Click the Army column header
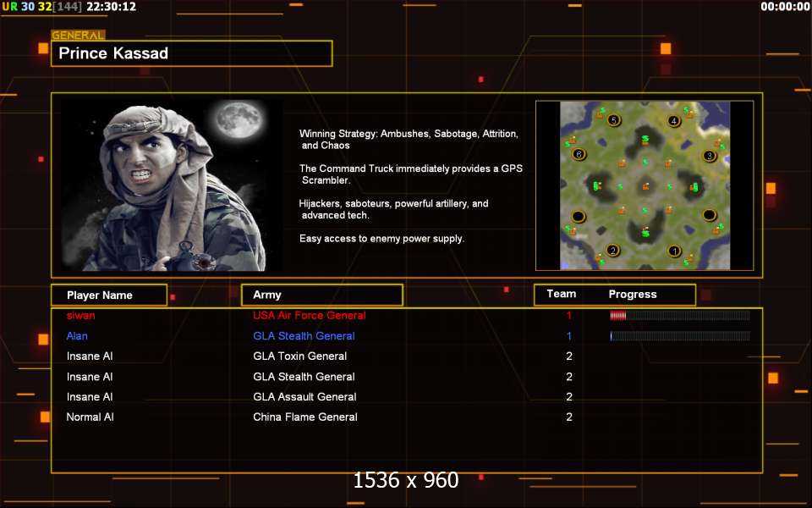The width and height of the screenshot is (812, 508). click(x=322, y=295)
